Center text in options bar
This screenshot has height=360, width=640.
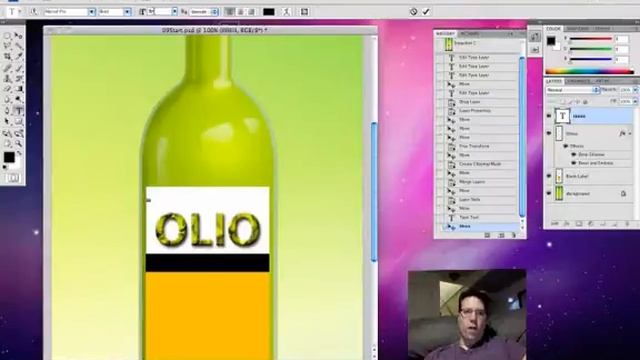[241, 12]
